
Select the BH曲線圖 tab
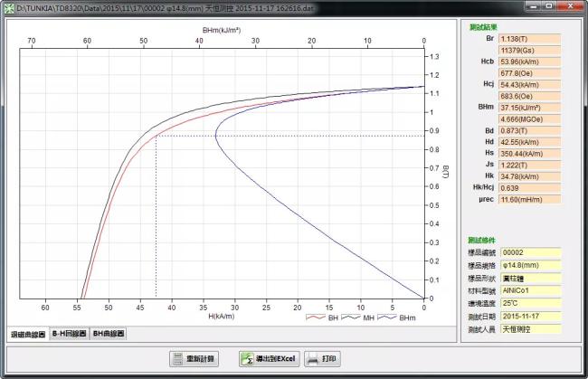tap(109, 334)
